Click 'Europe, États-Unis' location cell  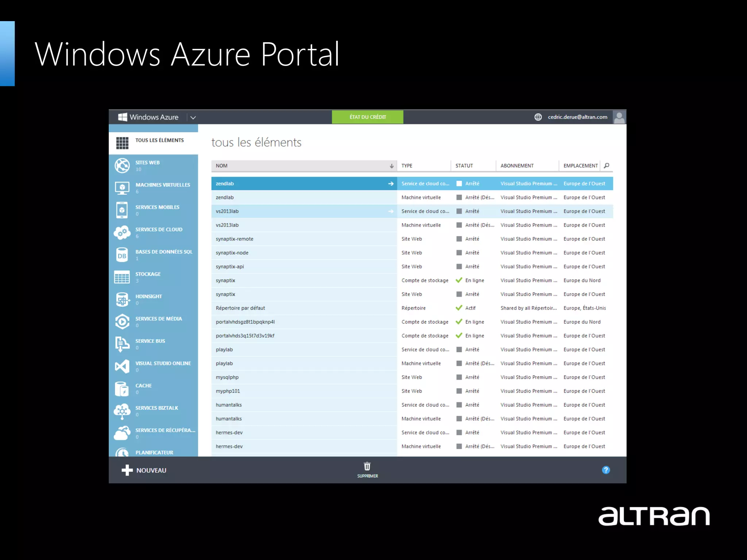pyautogui.click(x=584, y=308)
